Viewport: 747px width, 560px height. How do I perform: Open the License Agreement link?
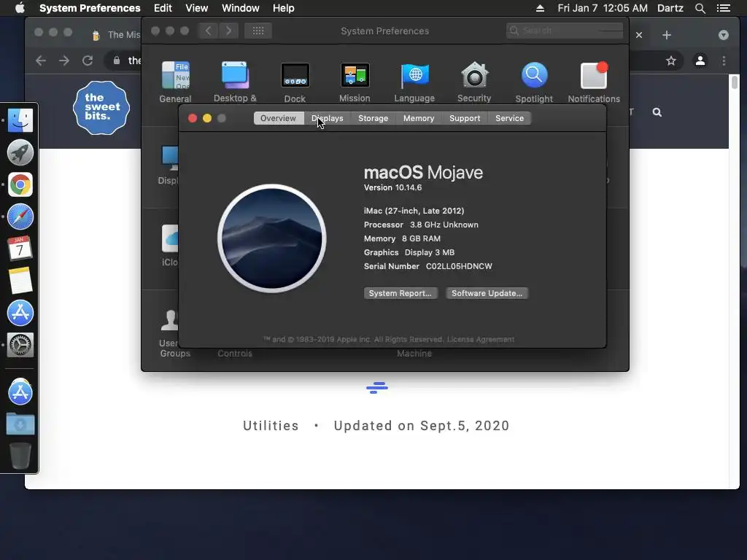coord(481,340)
